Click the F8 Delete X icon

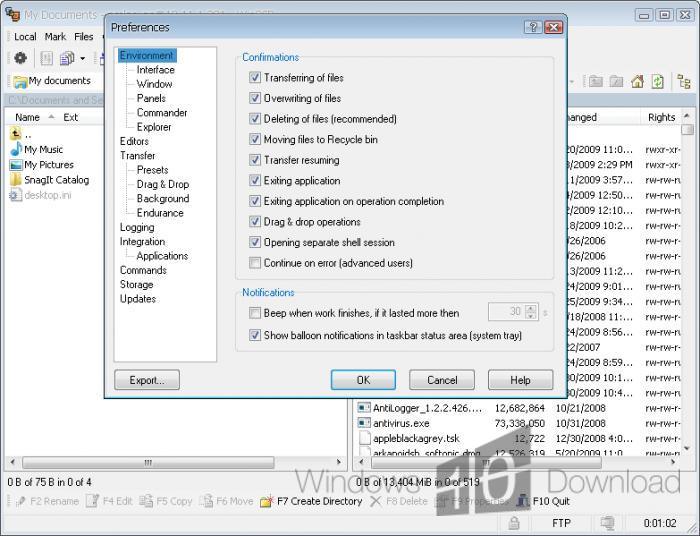(375, 501)
